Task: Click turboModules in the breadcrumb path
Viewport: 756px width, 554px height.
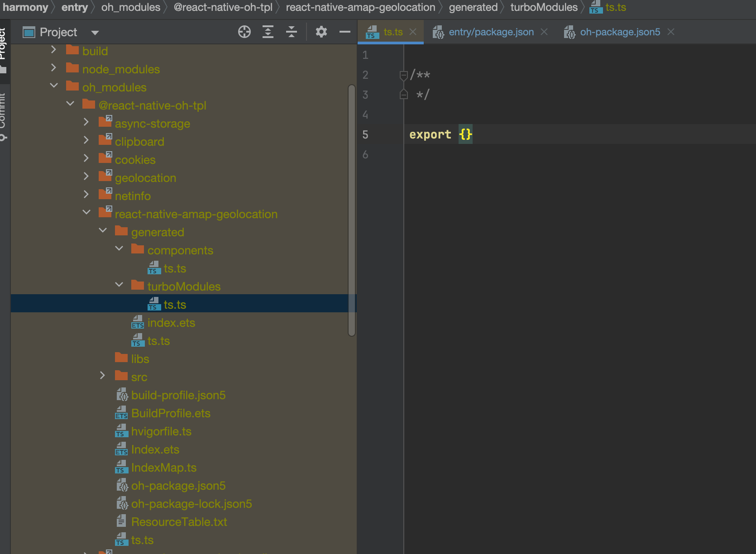Action: (x=544, y=7)
